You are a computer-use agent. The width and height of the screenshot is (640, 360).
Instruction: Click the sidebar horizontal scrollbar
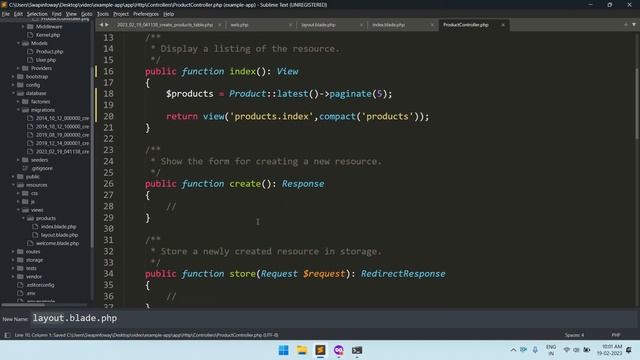click(23, 304)
